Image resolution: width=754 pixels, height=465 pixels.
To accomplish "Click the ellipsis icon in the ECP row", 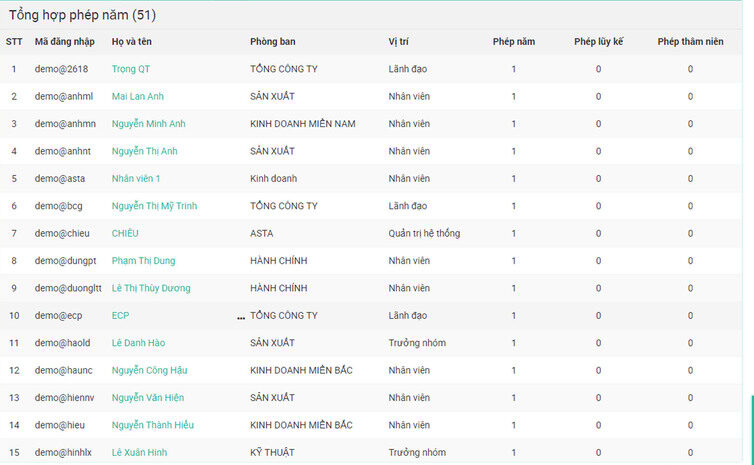I will [241, 316].
